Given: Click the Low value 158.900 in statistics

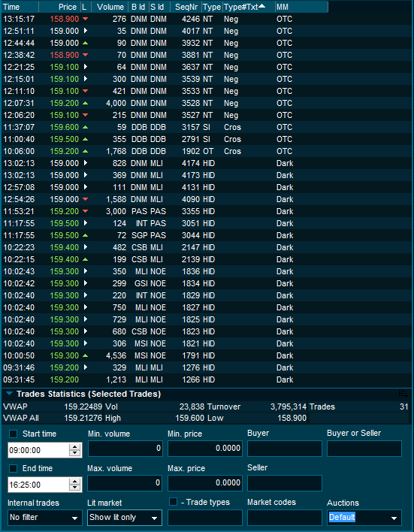Looking at the screenshot, I should [x=292, y=418].
